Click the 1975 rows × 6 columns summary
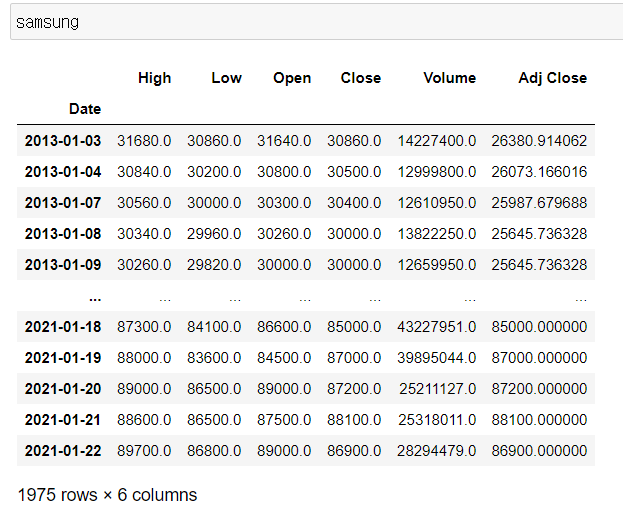The width and height of the screenshot is (623, 513). point(107,495)
